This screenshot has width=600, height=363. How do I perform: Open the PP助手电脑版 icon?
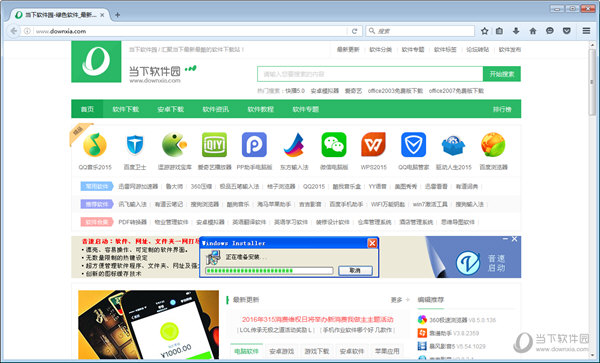[254, 145]
